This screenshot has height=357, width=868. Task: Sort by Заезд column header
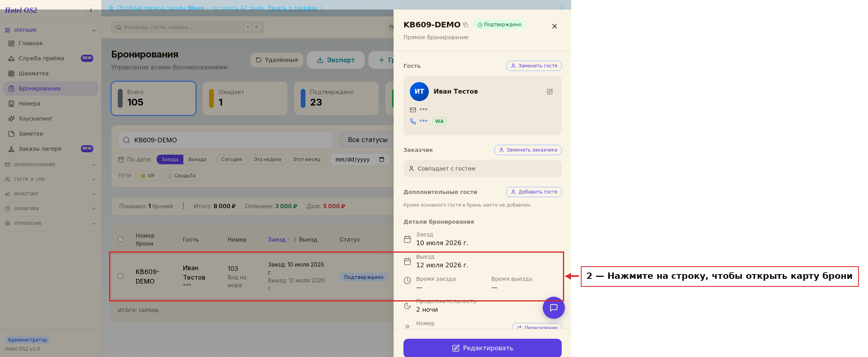pyautogui.click(x=279, y=240)
